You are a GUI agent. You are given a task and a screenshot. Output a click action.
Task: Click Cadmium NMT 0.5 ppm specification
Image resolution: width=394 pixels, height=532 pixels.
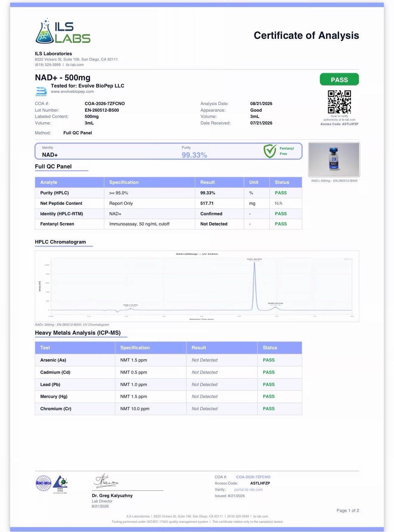coord(134,372)
